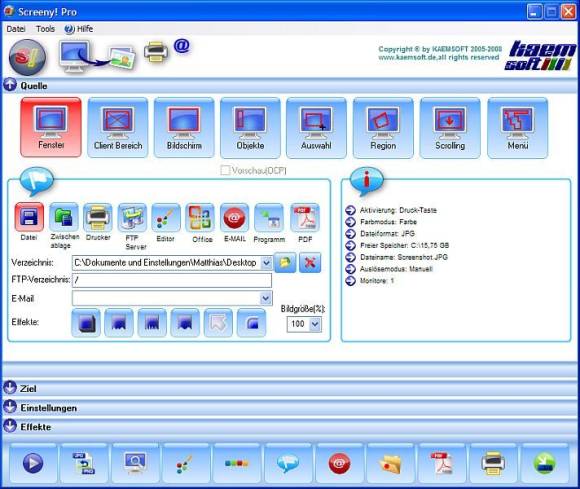Set target to FTP Server
The image size is (580, 489).
132,217
